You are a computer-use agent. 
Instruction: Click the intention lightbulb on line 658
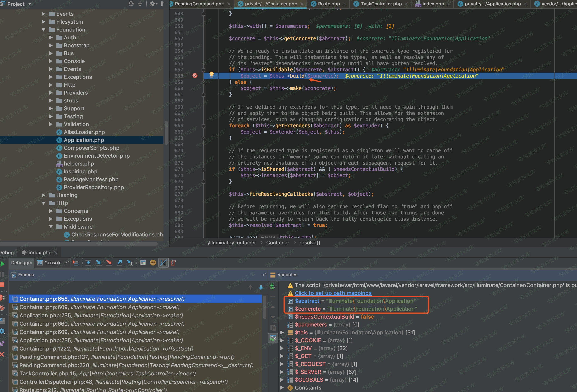point(211,74)
